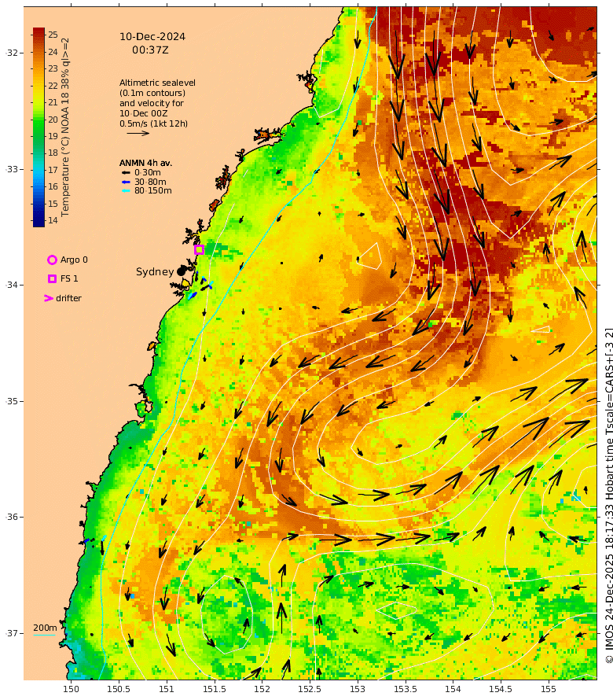This screenshot has width=613, height=700.
Task: Click the 151 longitude axis label
Action: [x=167, y=689]
